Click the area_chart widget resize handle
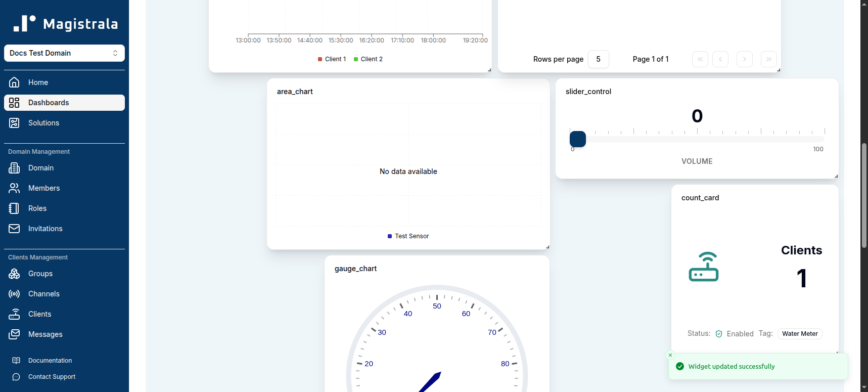Screen dimensions: 868x392 pyautogui.click(x=547, y=247)
